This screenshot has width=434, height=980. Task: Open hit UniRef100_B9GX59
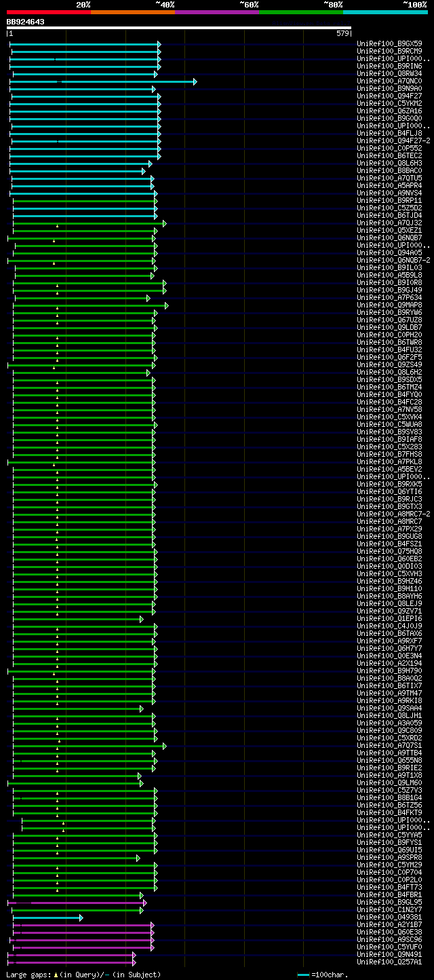tap(390, 43)
